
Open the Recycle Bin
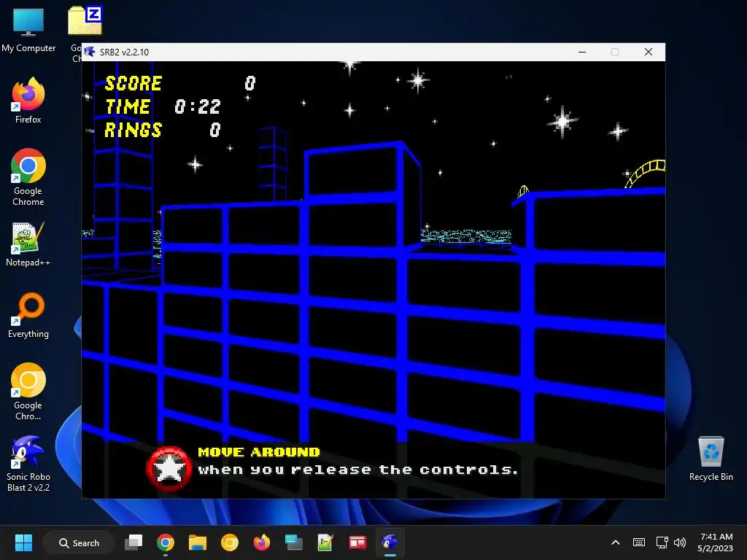point(711,459)
